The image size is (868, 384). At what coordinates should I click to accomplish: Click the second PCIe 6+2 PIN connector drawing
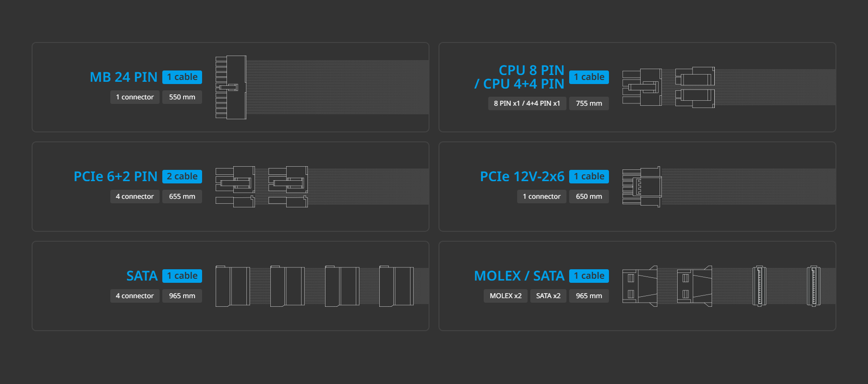click(x=288, y=187)
